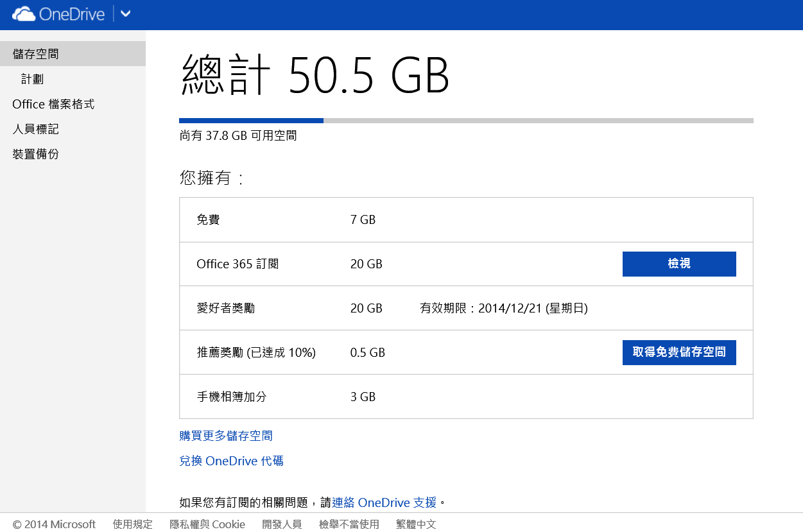This screenshot has height=532, width=803.
Task: Click the 愛好者獎勵 row label
Action: click(x=225, y=308)
